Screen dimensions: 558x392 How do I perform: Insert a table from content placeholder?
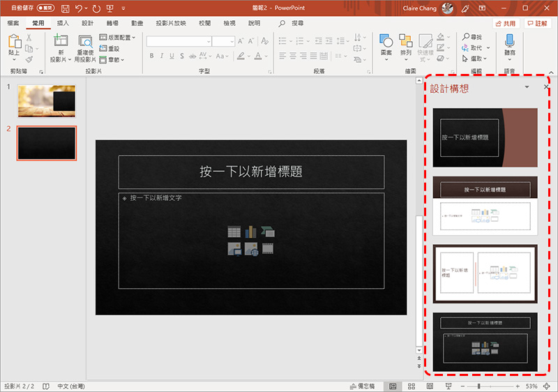coord(234,232)
